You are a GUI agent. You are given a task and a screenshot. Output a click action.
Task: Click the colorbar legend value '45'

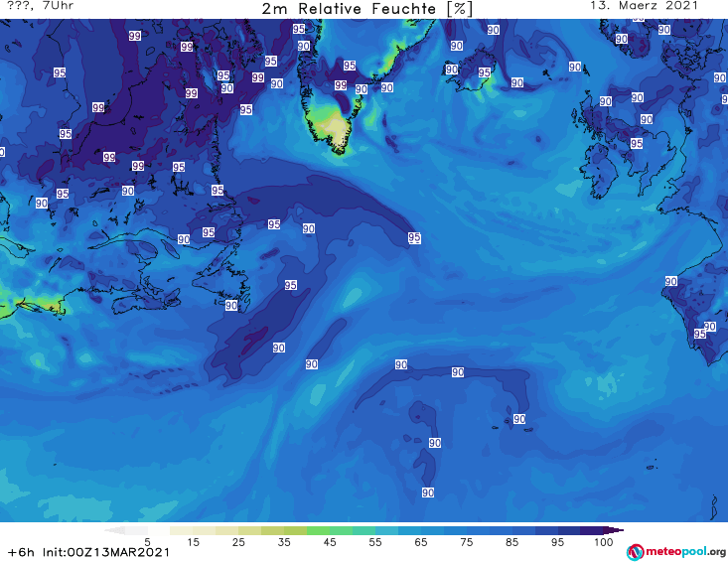[x=330, y=542]
